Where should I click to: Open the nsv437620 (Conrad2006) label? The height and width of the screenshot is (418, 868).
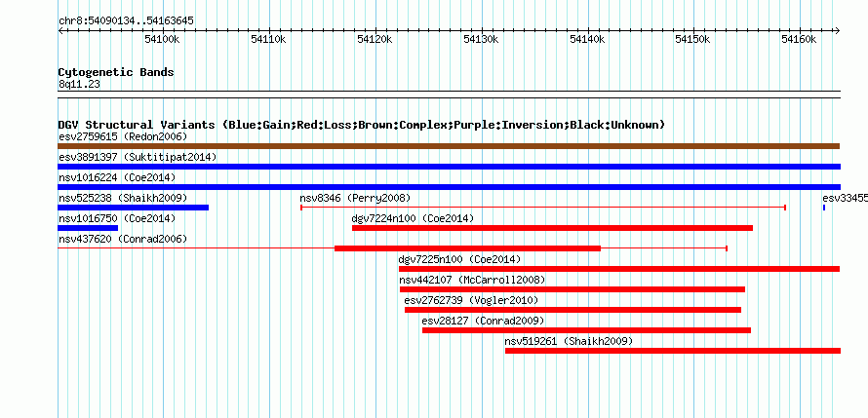coord(123,239)
